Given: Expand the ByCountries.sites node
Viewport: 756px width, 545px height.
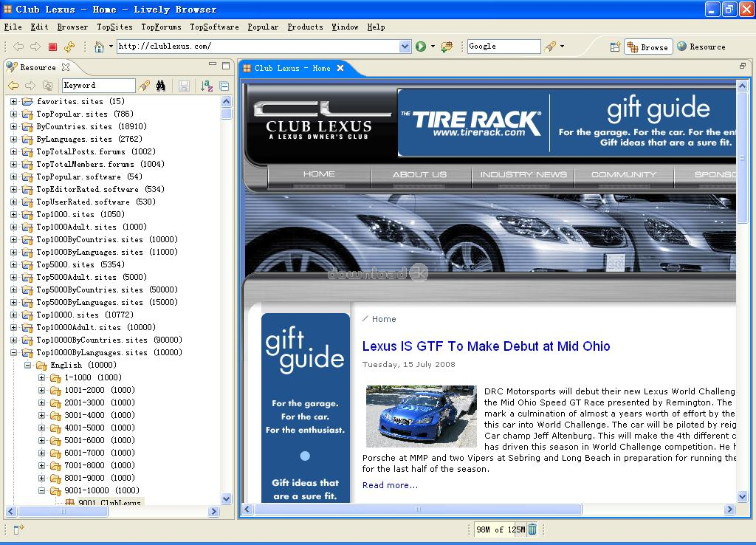Looking at the screenshot, I should [x=13, y=126].
